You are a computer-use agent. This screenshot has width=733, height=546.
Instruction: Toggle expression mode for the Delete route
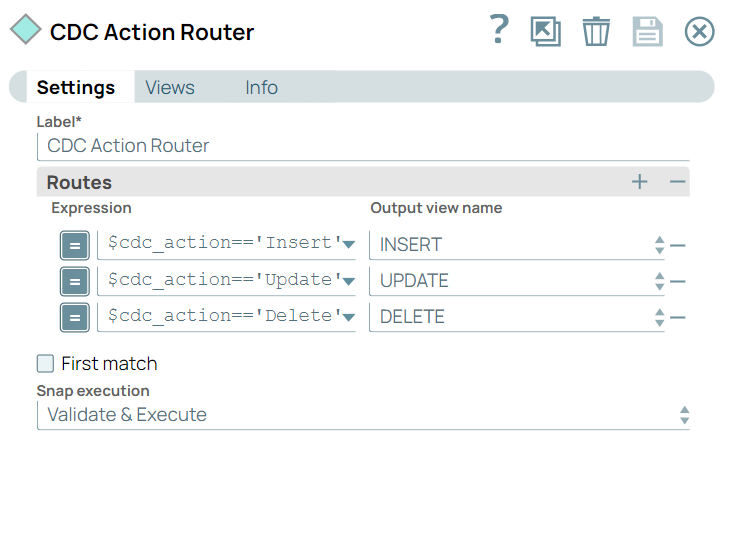coord(75,317)
